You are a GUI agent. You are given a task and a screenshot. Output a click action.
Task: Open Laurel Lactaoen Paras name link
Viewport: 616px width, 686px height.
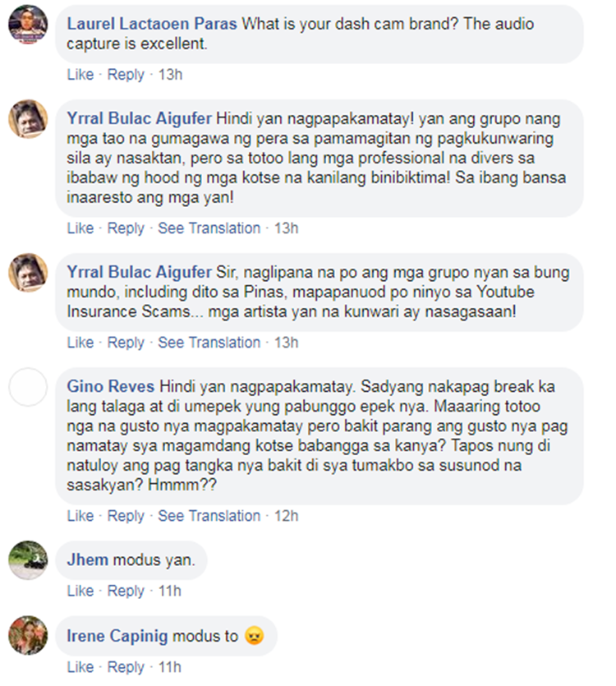(x=152, y=24)
